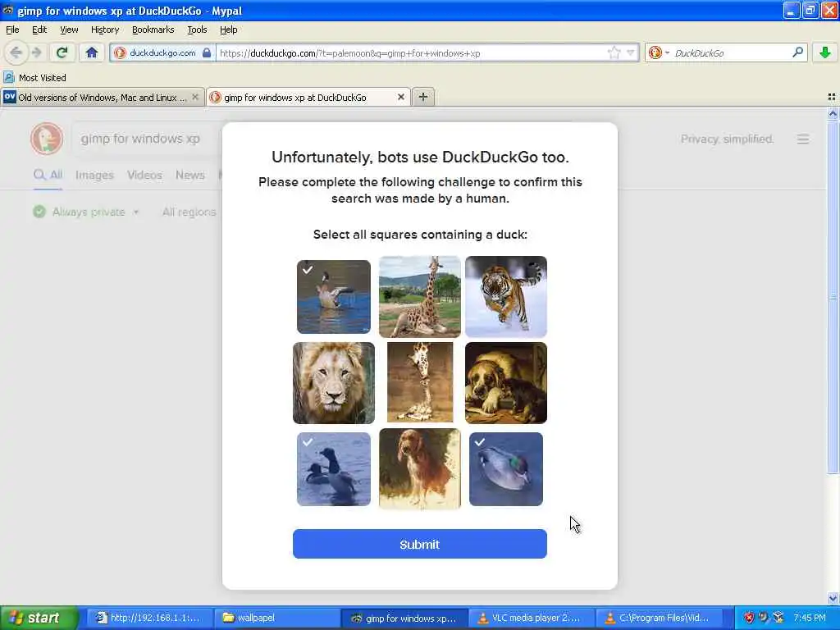Submit the duck challenge
This screenshot has width=840, height=630.
click(x=419, y=544)
